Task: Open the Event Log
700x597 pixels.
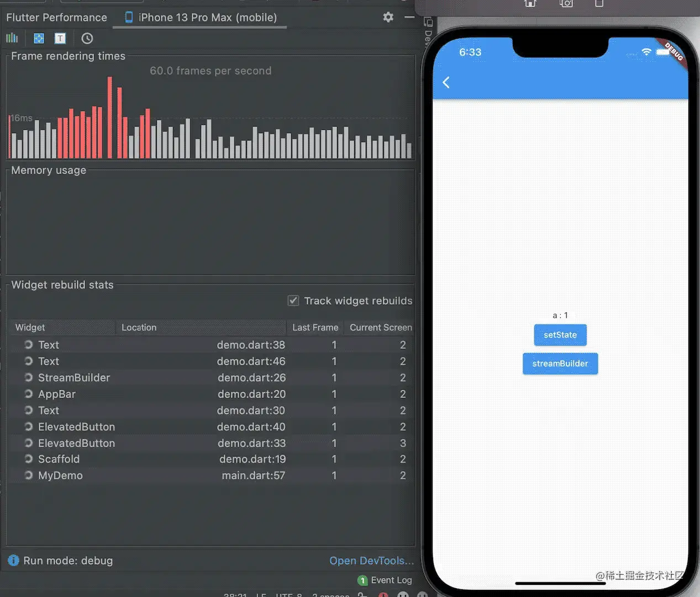Action: tap(391, 580)
